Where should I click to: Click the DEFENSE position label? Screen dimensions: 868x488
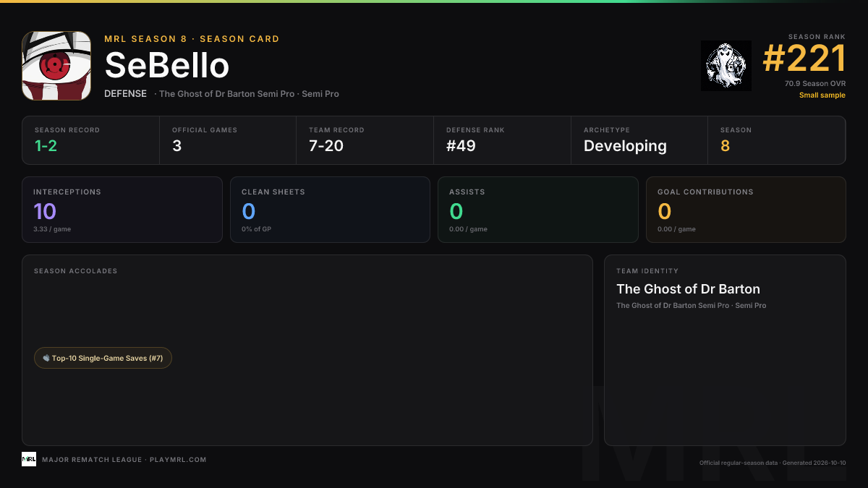(x=126, y=94)
